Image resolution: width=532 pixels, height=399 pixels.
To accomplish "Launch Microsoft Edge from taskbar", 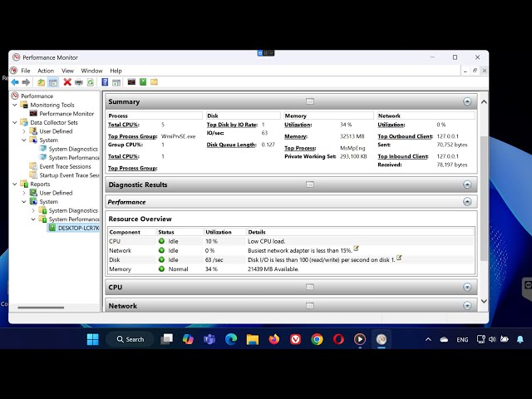I will [x=231, y=339].
